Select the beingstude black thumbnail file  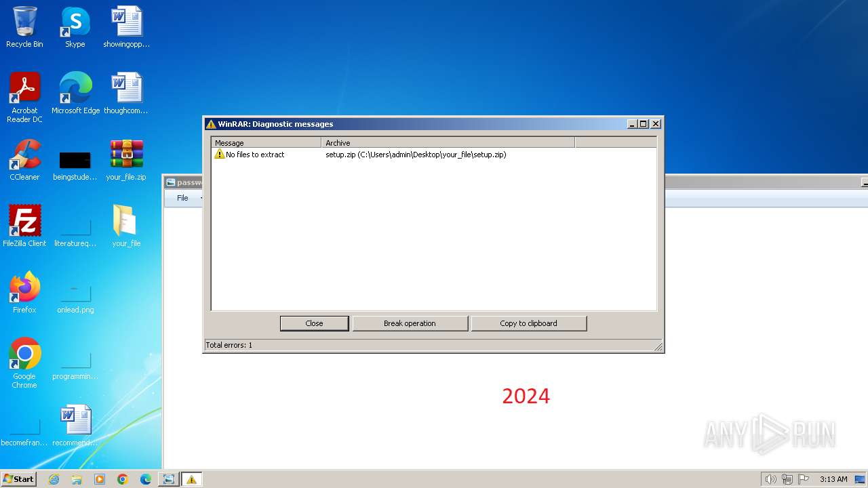(75, 165)
